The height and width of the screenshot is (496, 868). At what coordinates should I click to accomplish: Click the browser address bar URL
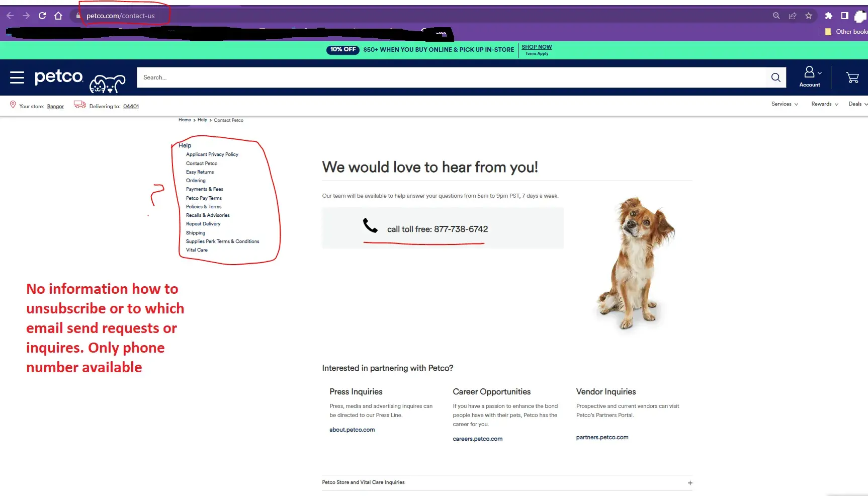pos(121,16)
